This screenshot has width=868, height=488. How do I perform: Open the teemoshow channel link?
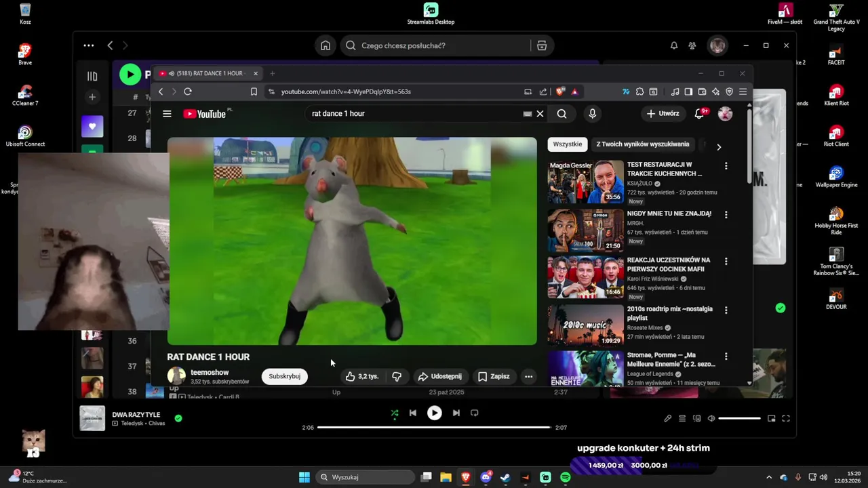[210, 372]
